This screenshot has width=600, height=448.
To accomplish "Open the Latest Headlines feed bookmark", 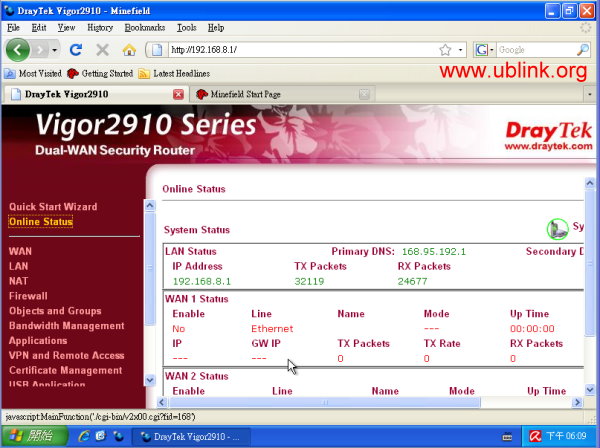I will (174, 73).
